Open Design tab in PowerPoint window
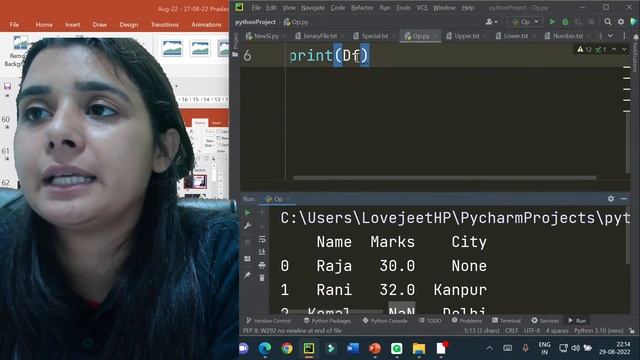Screen dimensions: 640x360 pos(129,25)
